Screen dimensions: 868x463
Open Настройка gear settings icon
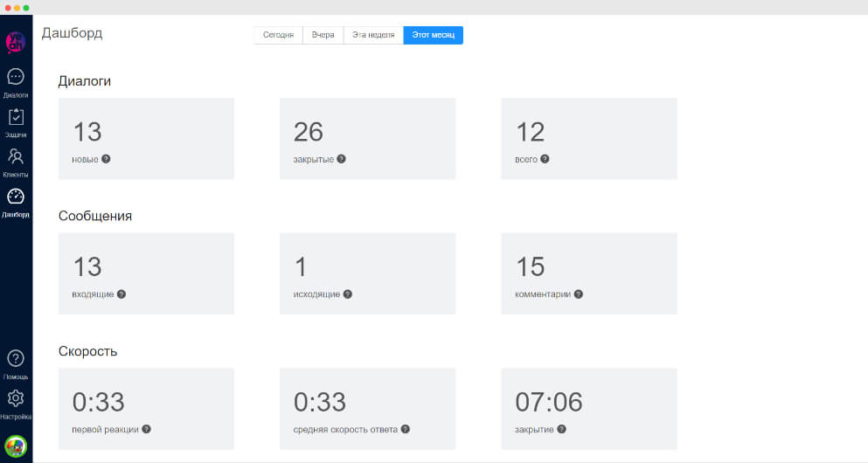(16, 399)
